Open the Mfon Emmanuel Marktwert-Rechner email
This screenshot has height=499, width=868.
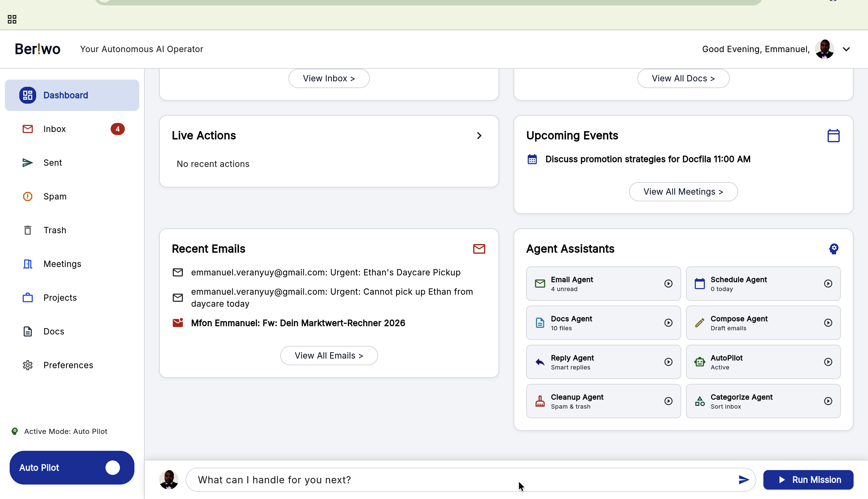pos(297,323)
